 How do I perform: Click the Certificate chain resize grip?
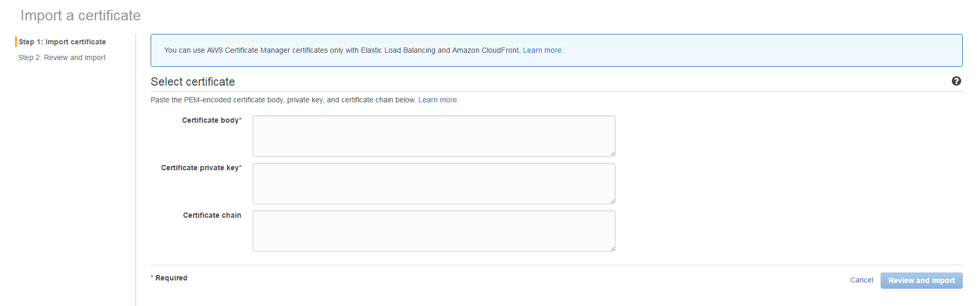tap(612, 249)
